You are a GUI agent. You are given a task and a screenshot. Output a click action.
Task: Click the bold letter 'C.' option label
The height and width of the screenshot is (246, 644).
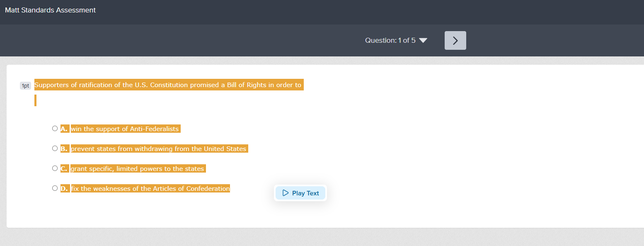[x=64, y=169]
